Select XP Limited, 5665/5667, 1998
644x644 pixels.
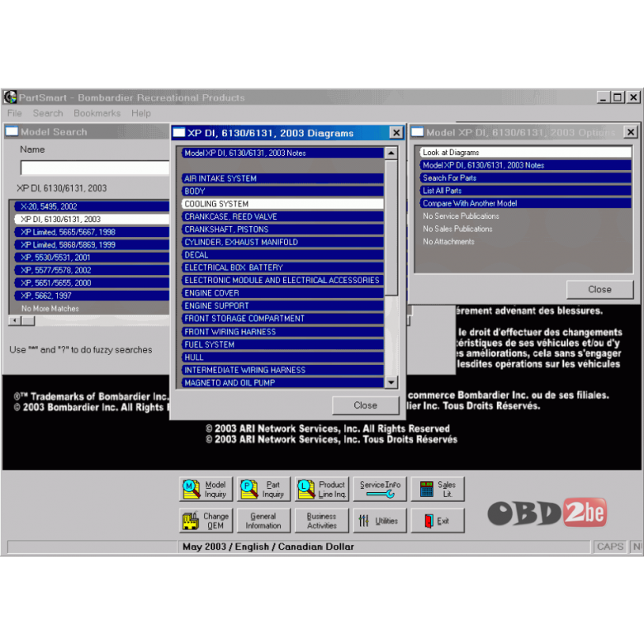tap(91, 232)
